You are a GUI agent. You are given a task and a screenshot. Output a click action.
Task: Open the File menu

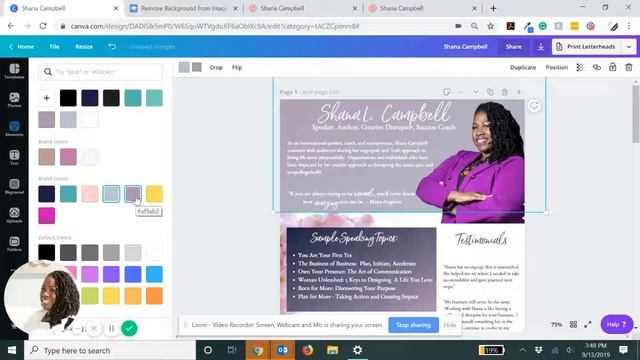pyautogui.click(x=55, y=47)
